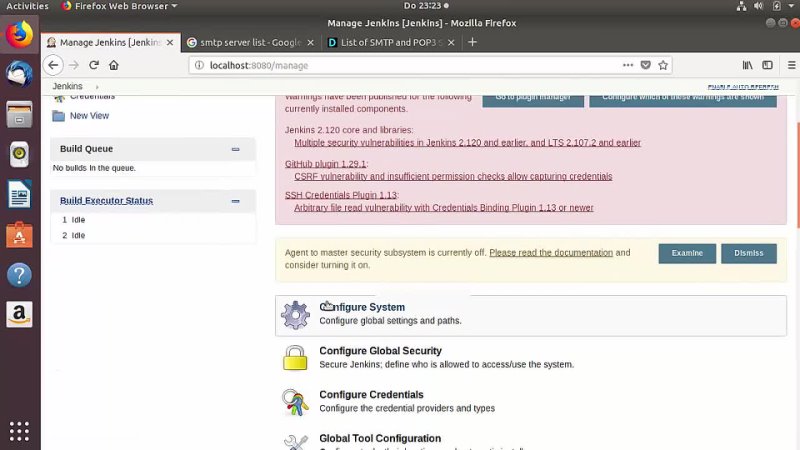The width and height of the screenshot is (800, 450).
Task: Collapse the Build Queue panel
Action: (x=235, y=149)
